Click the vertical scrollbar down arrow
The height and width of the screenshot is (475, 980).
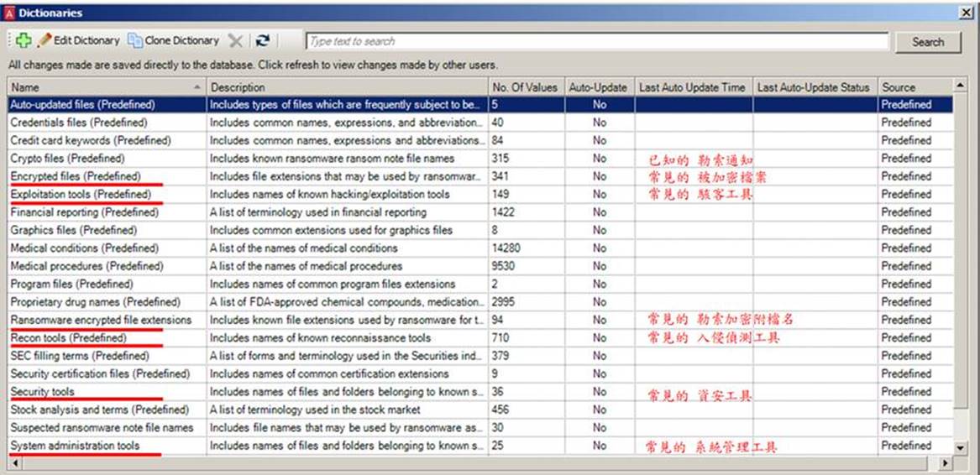960,448
